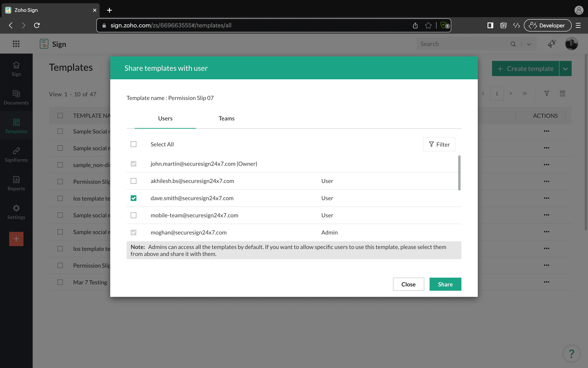This screenshot has width=588, height=368.
Task: Click the user list scrollbar in dialog
Action: coord(459,173)
